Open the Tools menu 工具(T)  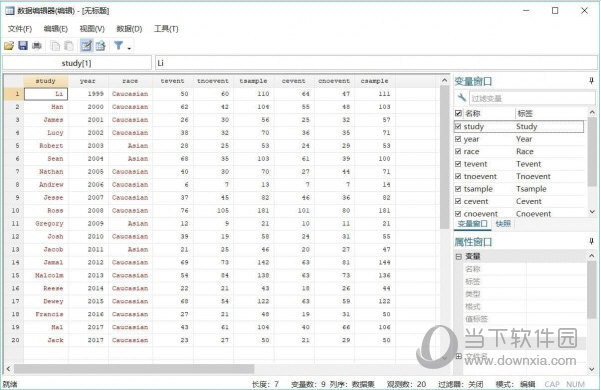tap(166, 29)
